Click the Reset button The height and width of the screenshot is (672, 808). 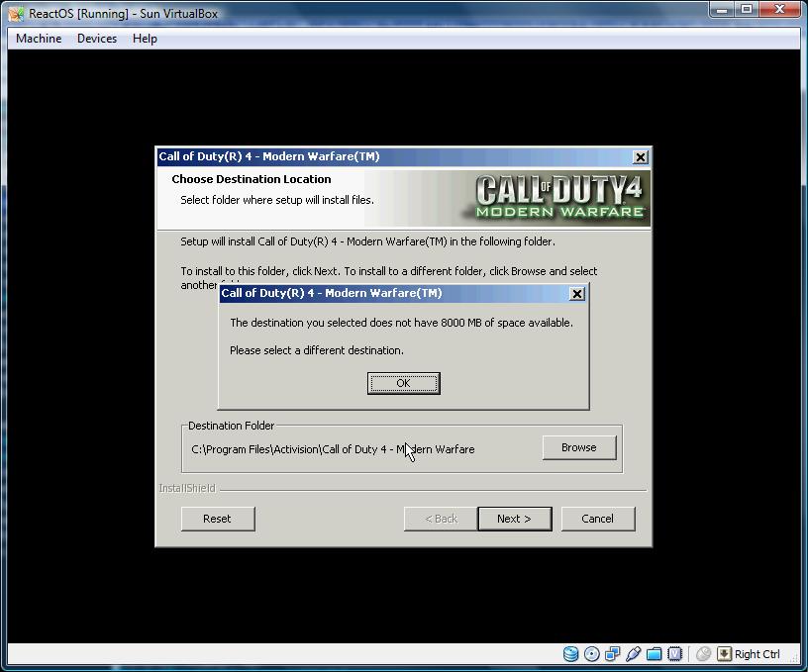(x=218, y=519)
